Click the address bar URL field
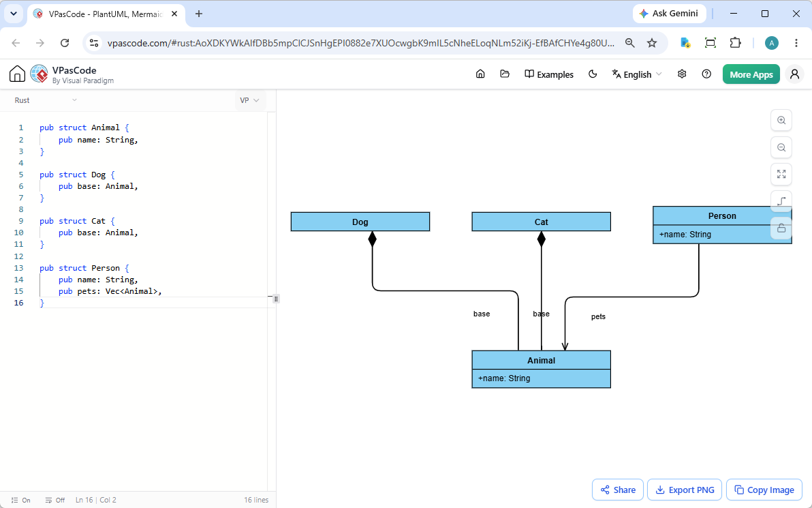The image size is (812, 508). (x=360, y=43)
